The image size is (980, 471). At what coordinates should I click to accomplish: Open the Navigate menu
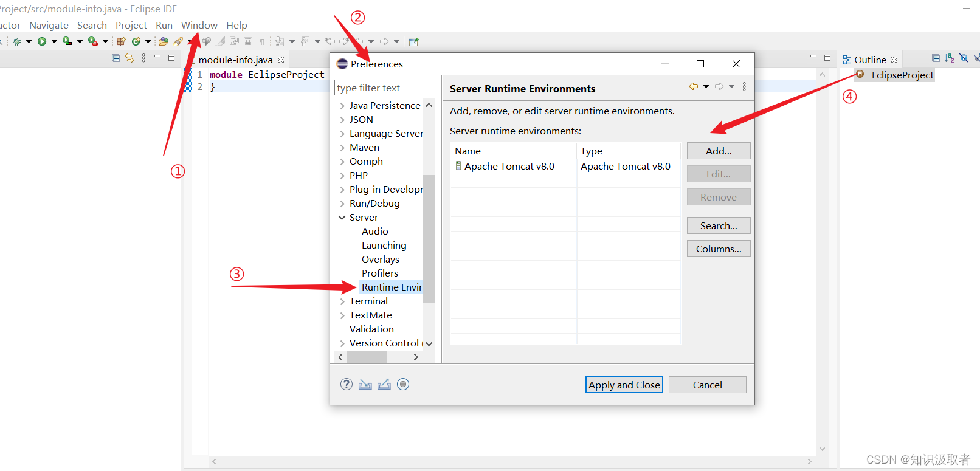point(49,25)
